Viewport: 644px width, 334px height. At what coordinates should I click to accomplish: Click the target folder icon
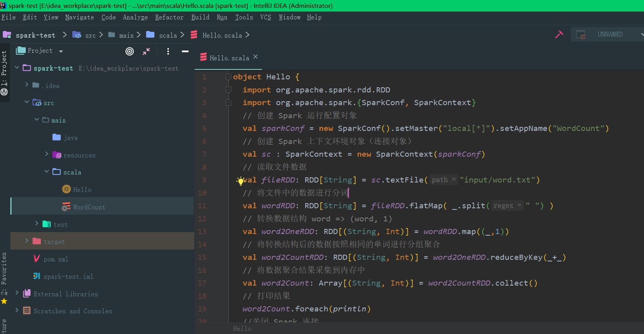(x=37, y=241)
